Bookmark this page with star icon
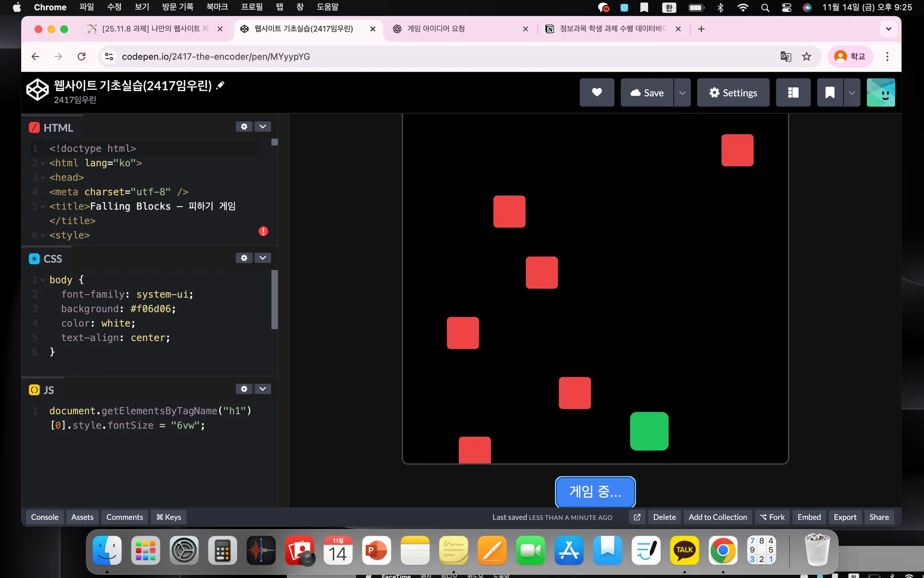This screenshot has height=578, width=924. (806, 56)
